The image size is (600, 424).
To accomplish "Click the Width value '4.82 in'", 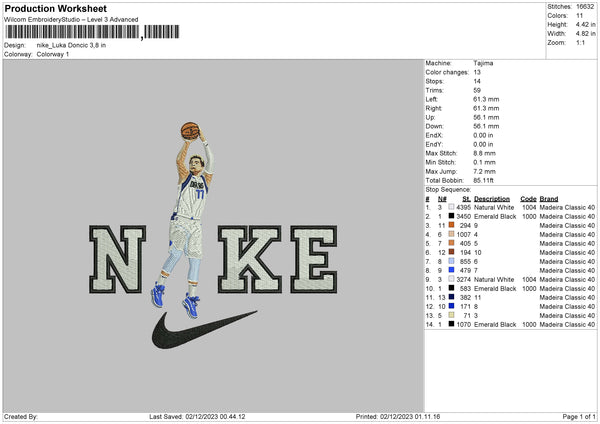I will point(586,34).
